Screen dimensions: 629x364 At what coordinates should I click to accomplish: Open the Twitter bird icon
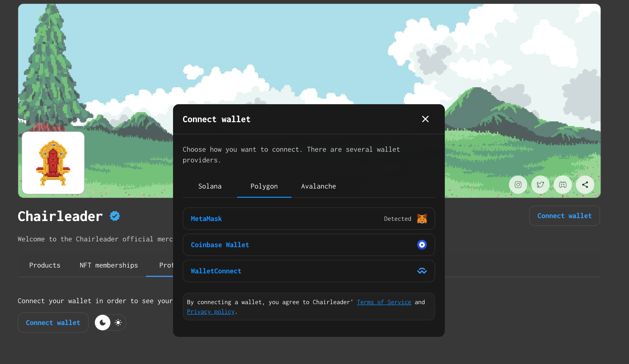click(x=540, y=185)
